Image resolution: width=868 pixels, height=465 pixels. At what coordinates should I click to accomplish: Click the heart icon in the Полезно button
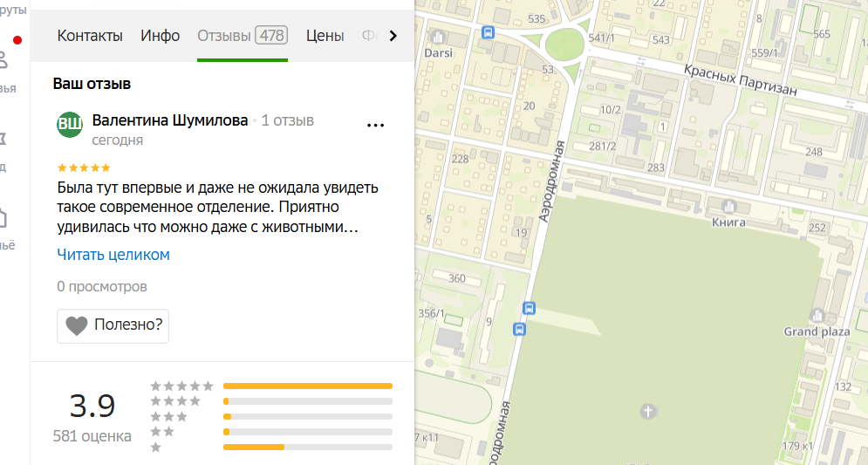(x=77, y=325)
